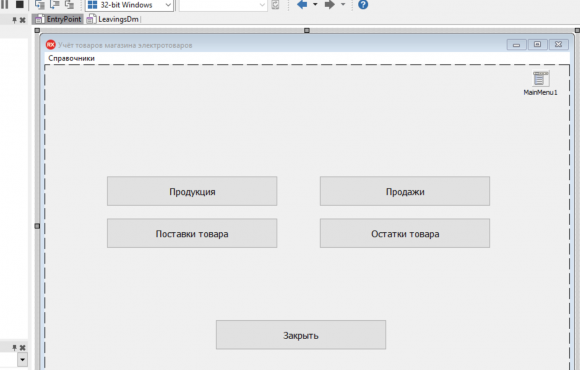Open the 32-bit Windows platform dropdown
The width and height of the screenshot is (580, 370).
[x=129, y=5]
